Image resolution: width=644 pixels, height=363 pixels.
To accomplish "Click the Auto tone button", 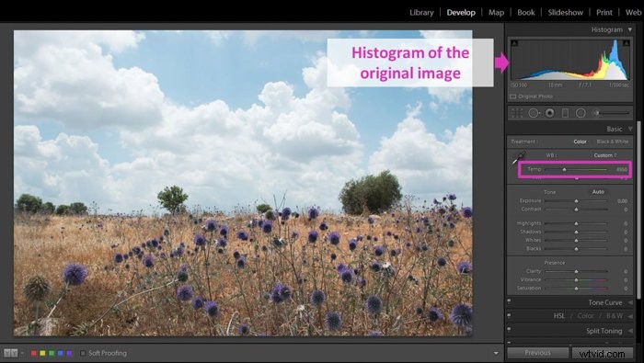I will (x=598, y=191).
